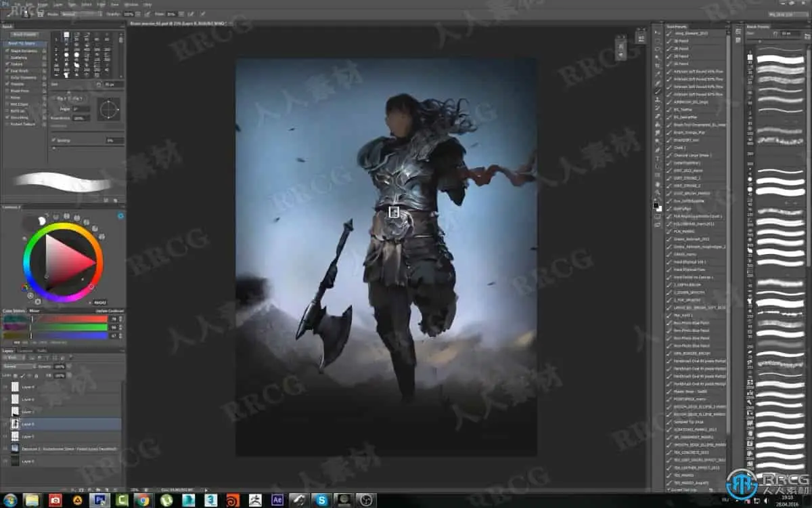Select the Crop tool

point(658,65)
